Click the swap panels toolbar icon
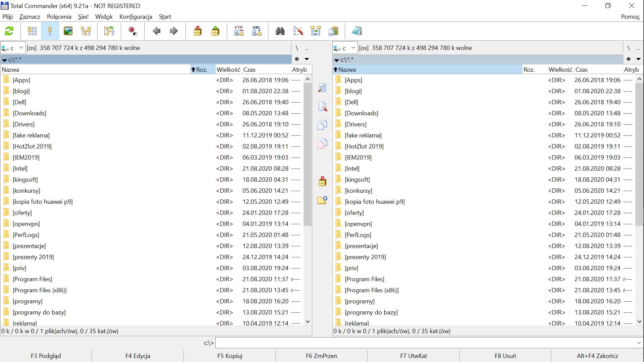The height and width of the screenshot is (362, 644). [109, 31]
